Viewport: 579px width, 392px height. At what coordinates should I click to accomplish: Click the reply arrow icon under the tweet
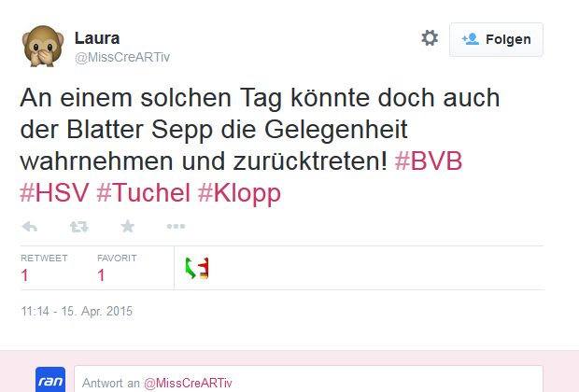pos(30,226)
